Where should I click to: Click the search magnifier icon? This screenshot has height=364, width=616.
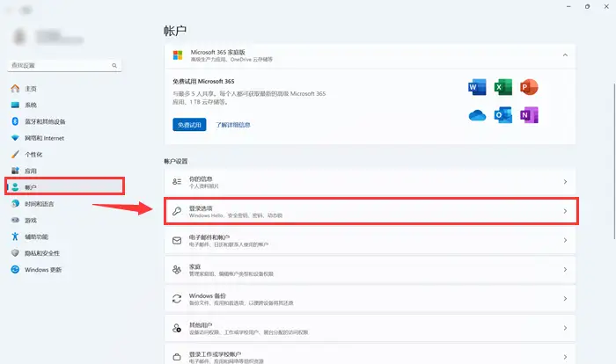[114, 66]
